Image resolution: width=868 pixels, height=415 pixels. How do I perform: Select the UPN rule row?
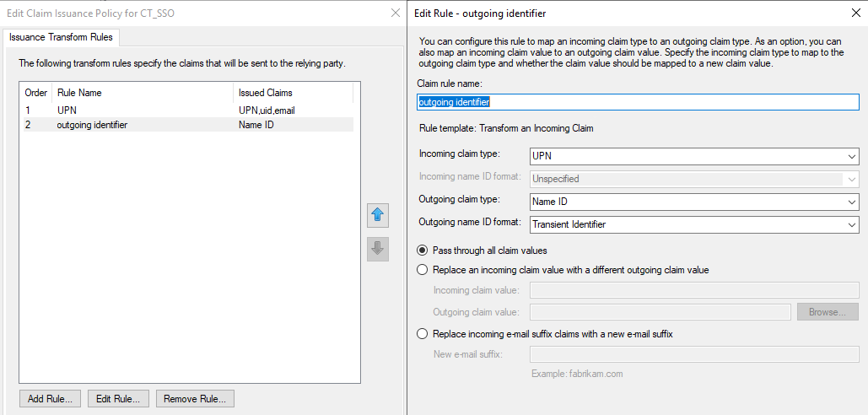186,110
